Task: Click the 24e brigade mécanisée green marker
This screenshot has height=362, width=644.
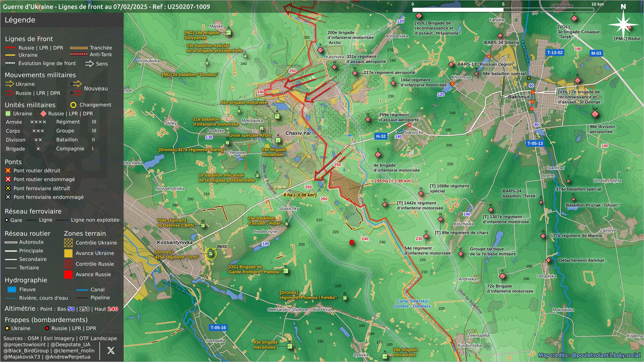Action: pos(278,140)
